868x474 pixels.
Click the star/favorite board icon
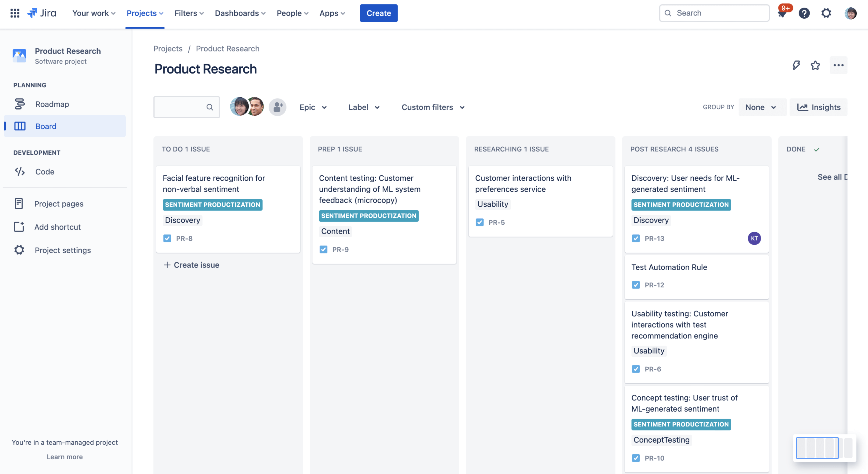point(815,65)
